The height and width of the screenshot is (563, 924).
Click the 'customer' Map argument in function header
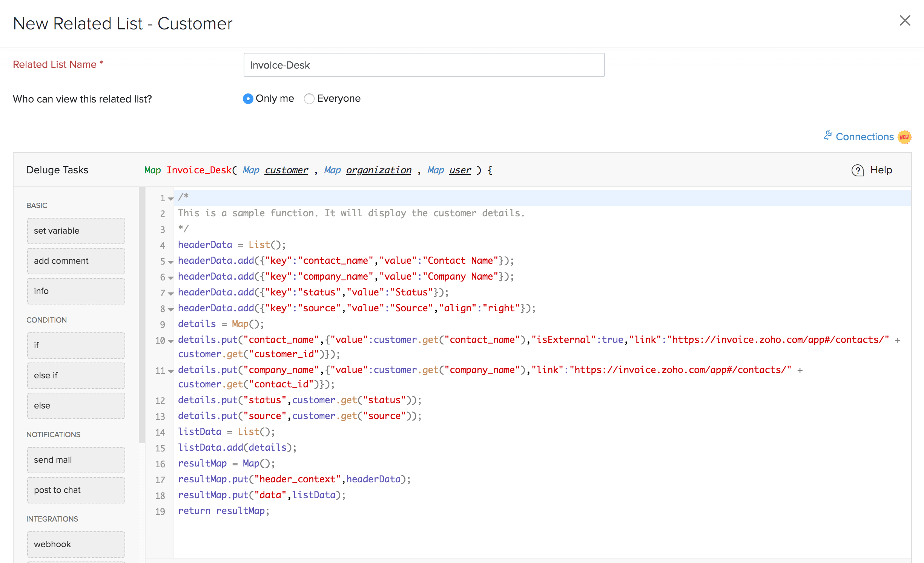[x=286, y=170]
